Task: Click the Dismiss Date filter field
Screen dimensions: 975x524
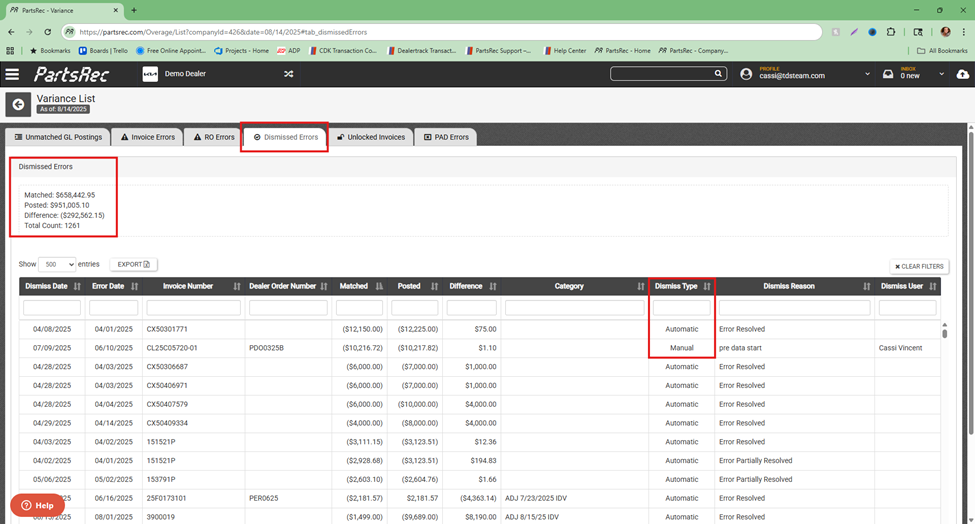Action: click(x=52, y=308)
